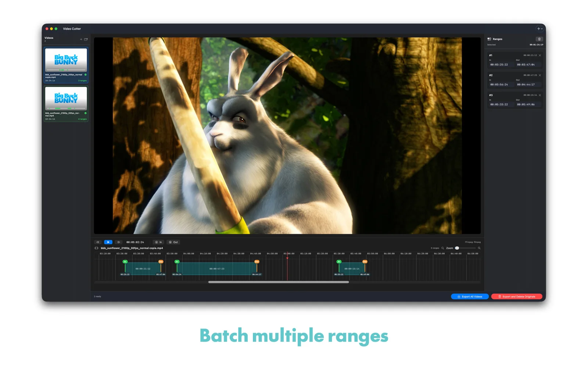Step forward one frame
The image size is (588, 368).
[x=118, y=242]
